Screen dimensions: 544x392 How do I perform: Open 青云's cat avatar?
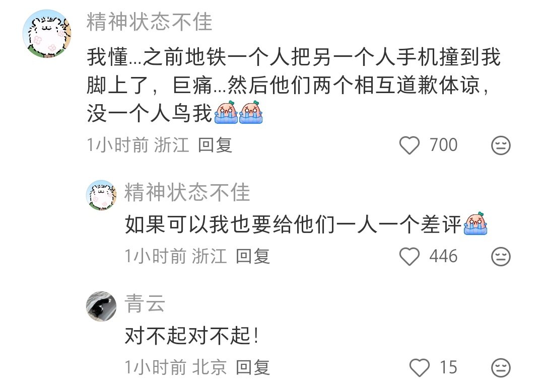coord(101,306)
